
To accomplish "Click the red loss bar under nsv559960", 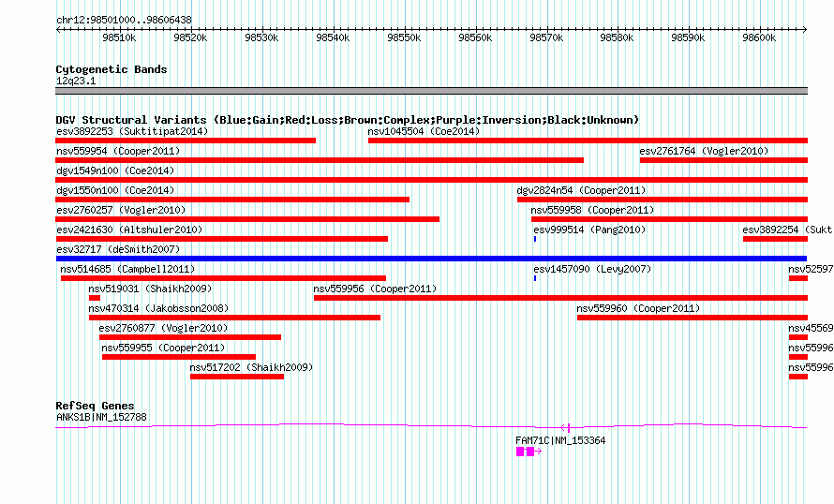I will pos(693,318).
